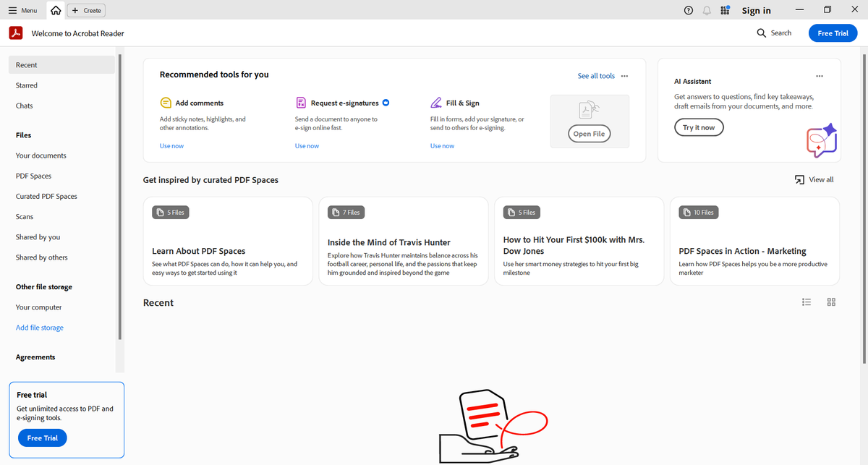Click Use now under Add comments
868x465 pixels.
click(171, 146)
